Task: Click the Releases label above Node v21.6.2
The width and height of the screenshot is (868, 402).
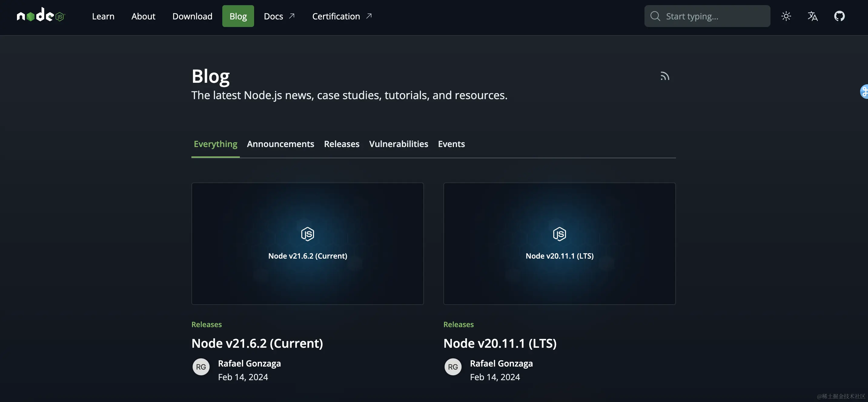Action: click(207, 324)
